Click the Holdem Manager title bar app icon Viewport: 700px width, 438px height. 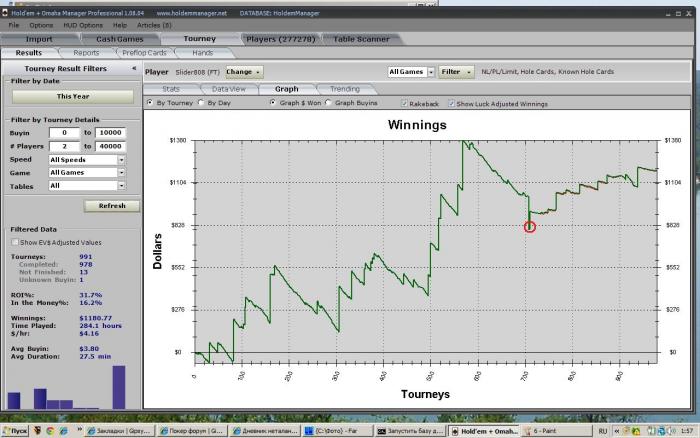(x=4, y=13)
